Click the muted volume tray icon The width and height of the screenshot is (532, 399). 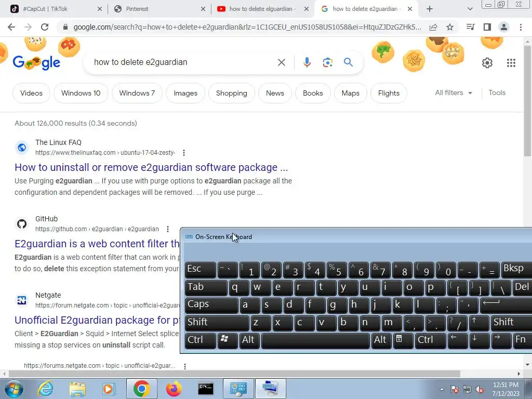480,390
